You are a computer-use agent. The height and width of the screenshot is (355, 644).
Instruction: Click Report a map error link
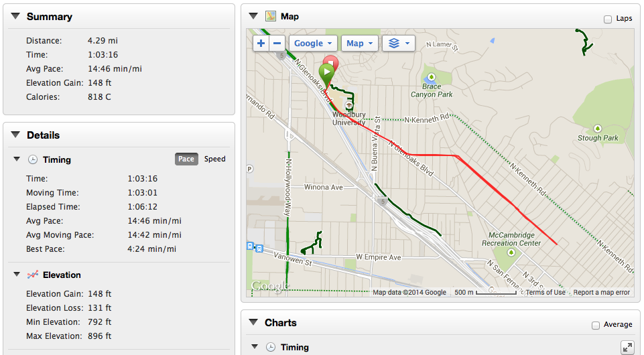tap(601, 292)
